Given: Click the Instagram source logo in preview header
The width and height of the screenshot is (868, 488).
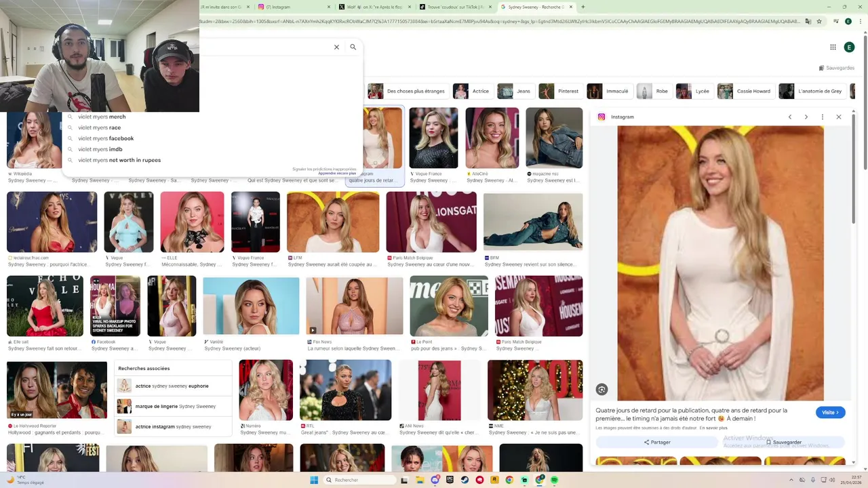Looking at the screenshot, I should click(x=601, y=117).
